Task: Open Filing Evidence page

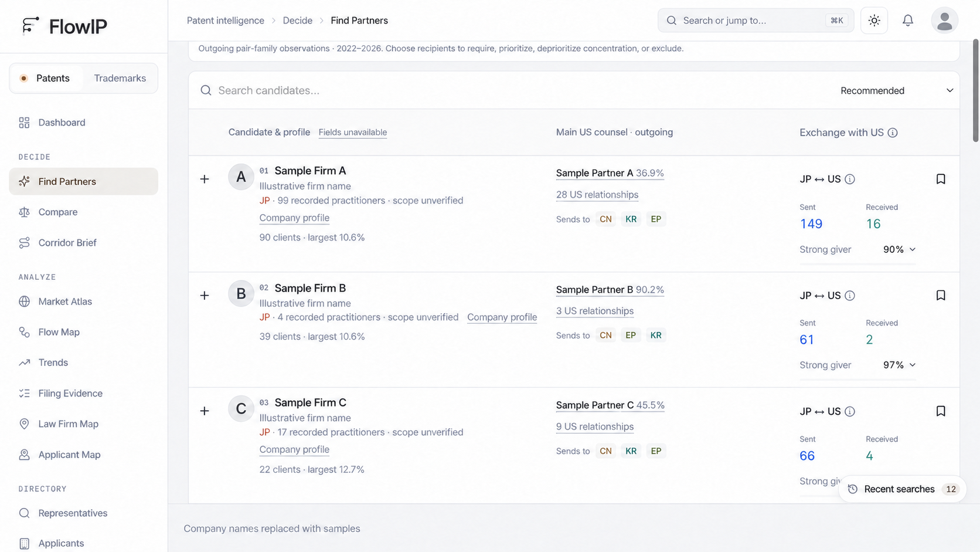Action: point(83,393)
